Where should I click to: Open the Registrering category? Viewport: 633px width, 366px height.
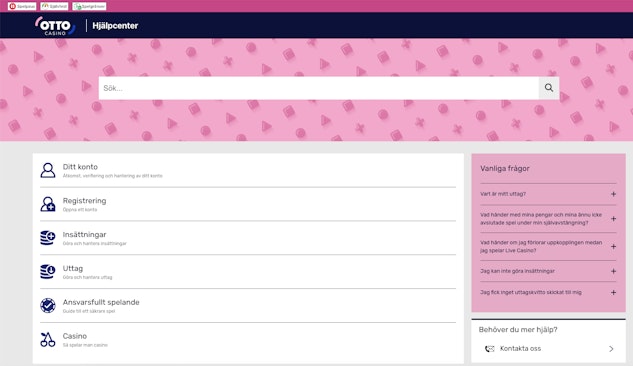tap(248, 204)
